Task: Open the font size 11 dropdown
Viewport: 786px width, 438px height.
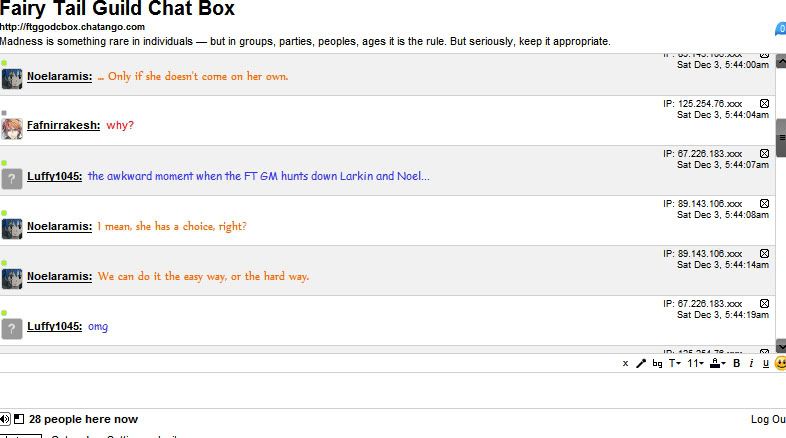Action: 695,364
